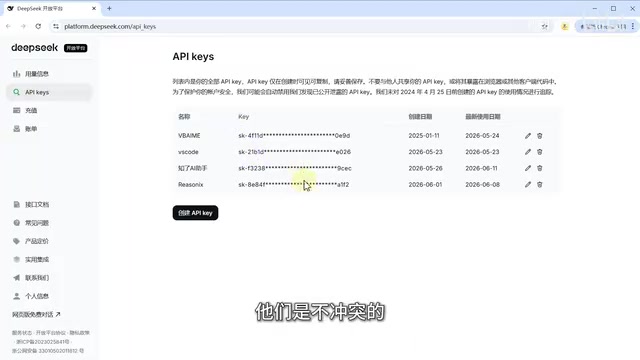Viewport: 640px width, 360px height.
Task: Bookmark this page with star icon
Action: pos(544,27)
